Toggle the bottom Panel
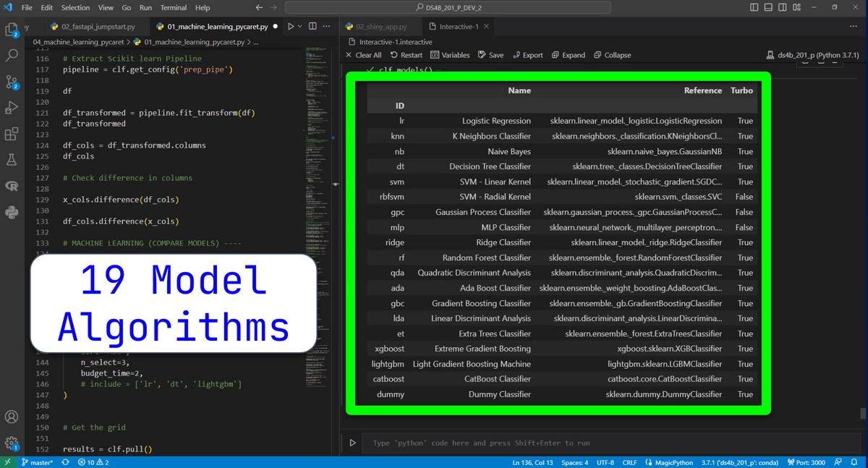Screen dimensions: 868x468 tap(769, 7)
